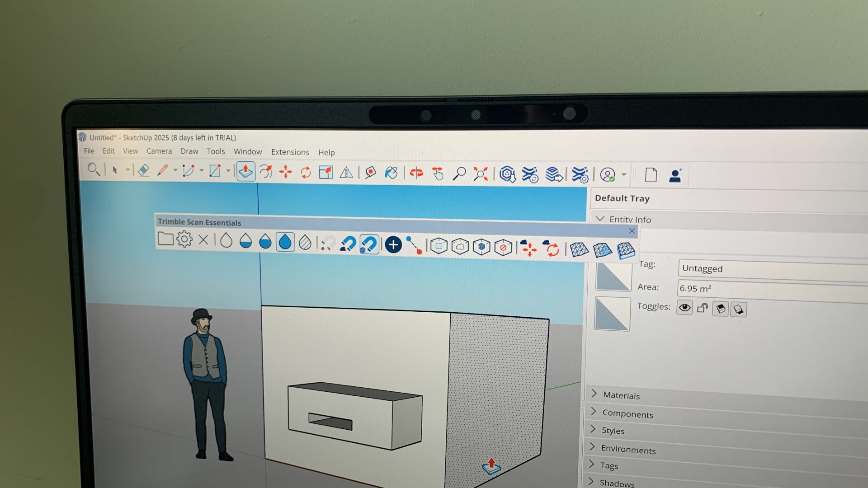Toggle the lock state in Entity Info
Viewport: 868px width, 488px height.
(x=702, y=308)
